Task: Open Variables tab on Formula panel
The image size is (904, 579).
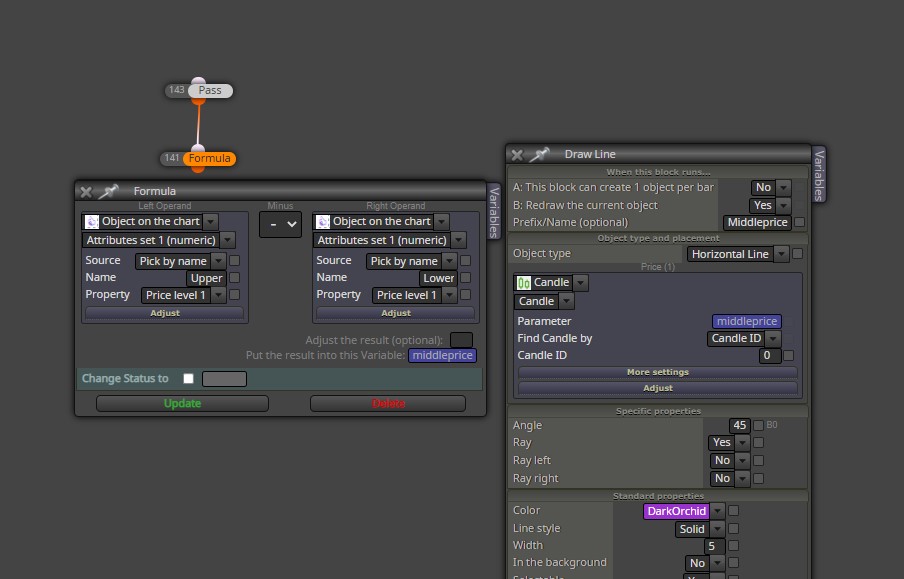Action: pos(494,212)
